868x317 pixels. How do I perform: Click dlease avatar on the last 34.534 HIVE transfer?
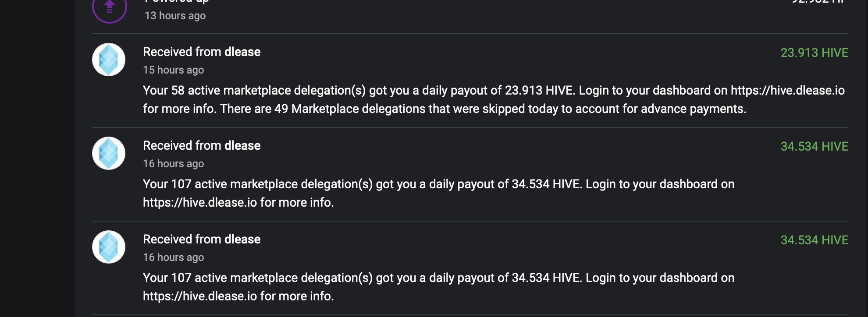109,247
